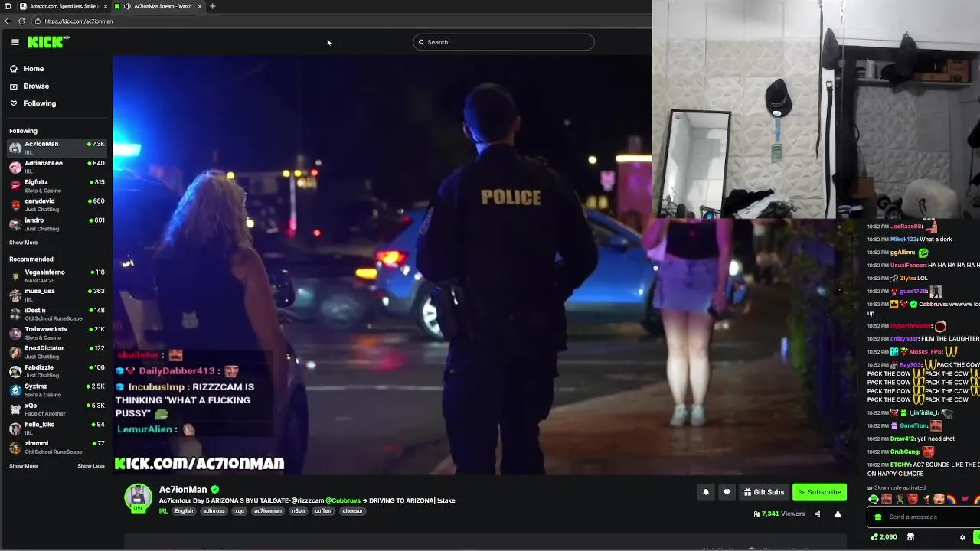This screenshot has height=551, width=980.
Task: Pick the green headset quick emote
Action: pos(874,499)
